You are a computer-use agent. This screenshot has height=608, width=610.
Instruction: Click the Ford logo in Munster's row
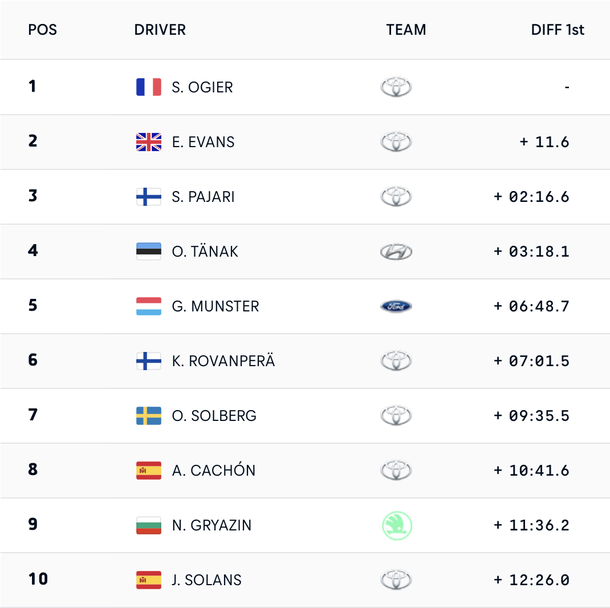click(396, 306)
